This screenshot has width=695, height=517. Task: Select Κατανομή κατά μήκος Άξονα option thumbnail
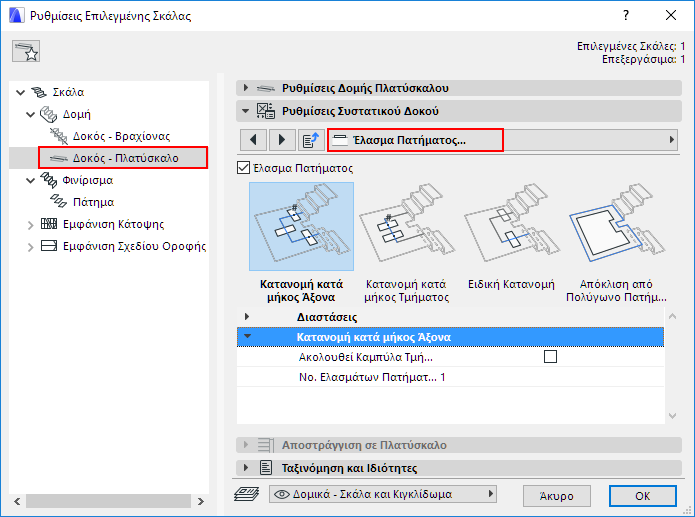point(301,226)
